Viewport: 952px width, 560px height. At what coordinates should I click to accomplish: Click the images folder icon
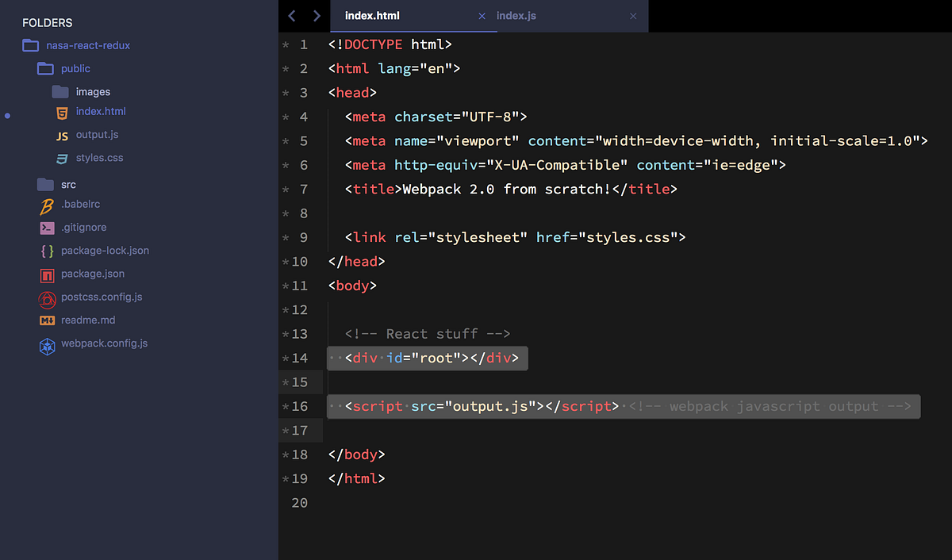tap(60, 92)
